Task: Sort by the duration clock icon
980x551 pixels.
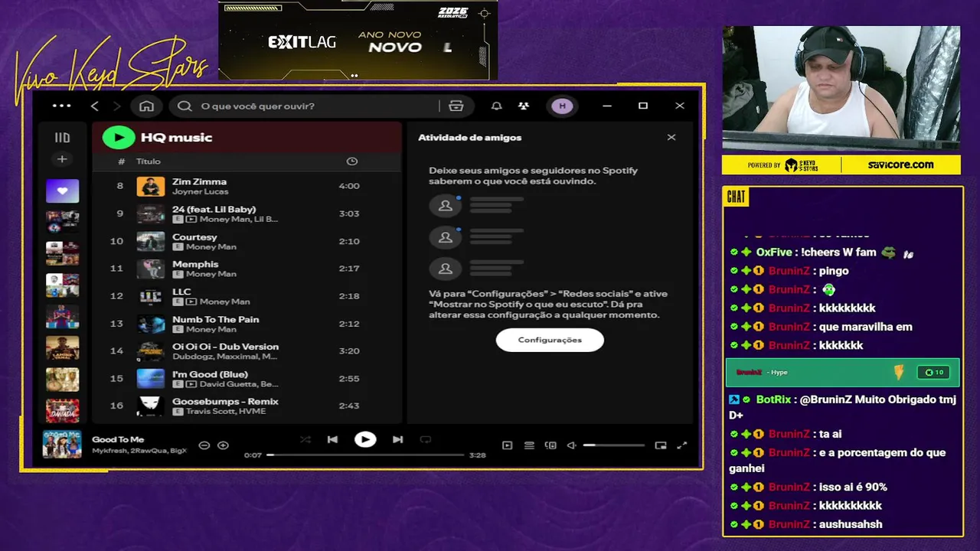Action: click(x=351, y=161)
